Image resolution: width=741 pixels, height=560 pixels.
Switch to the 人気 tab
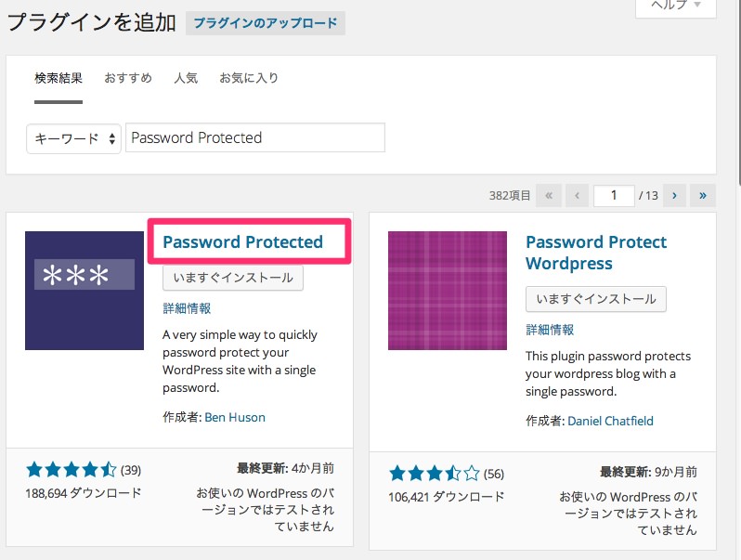pos(186,77)
